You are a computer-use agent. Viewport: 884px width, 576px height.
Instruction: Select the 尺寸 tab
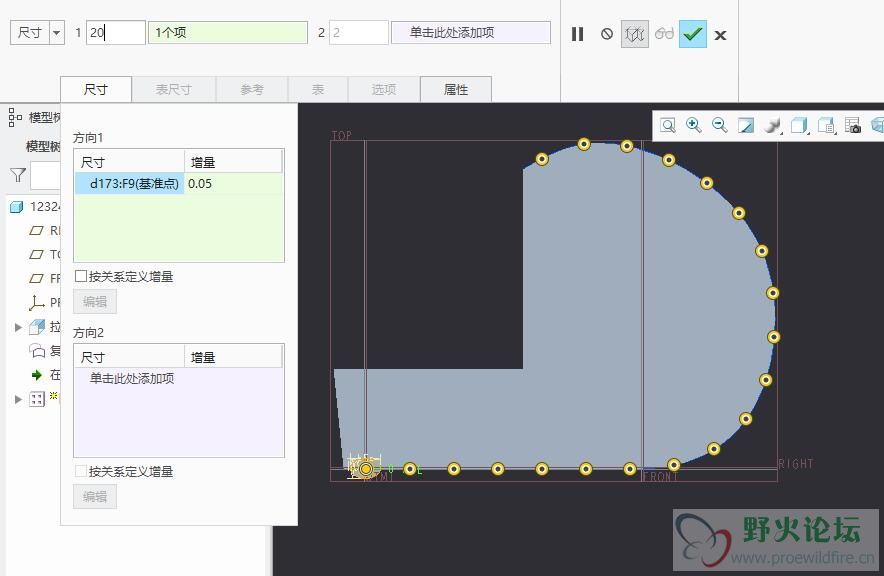[x=95, y=89]
